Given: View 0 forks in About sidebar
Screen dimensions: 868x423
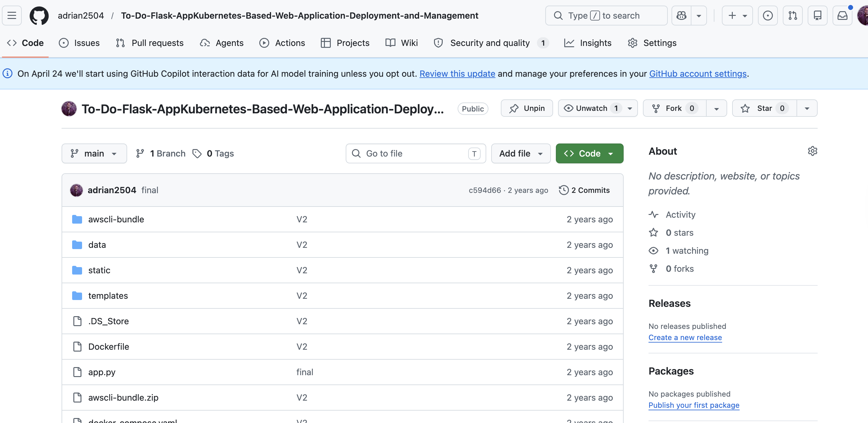Looking at the screenshot, I should [x=672, y=269].
